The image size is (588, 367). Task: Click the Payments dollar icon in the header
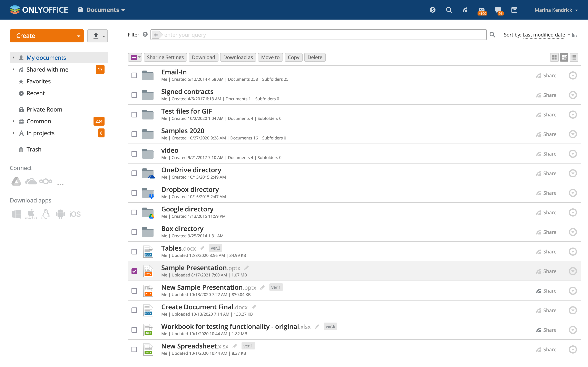[x=432, y=10]
